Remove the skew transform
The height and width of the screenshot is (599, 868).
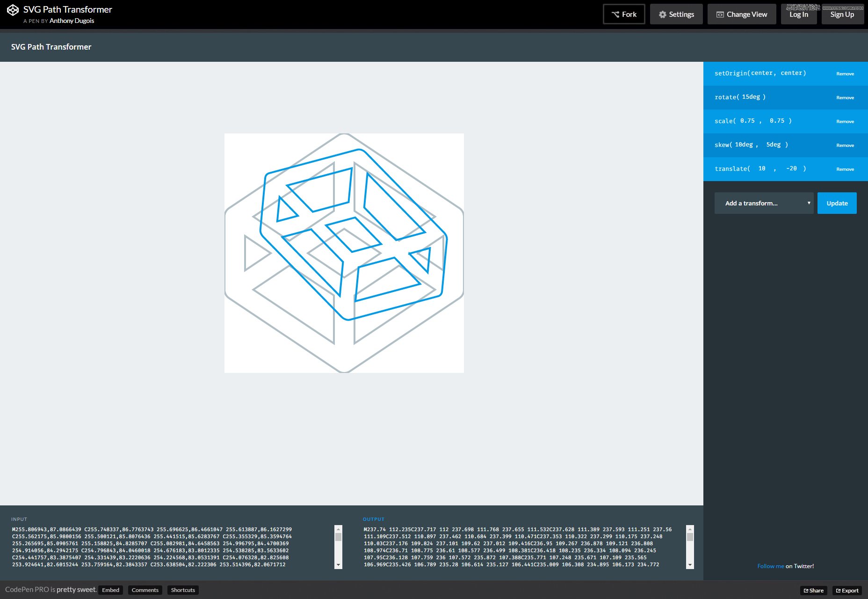point(845,145)
